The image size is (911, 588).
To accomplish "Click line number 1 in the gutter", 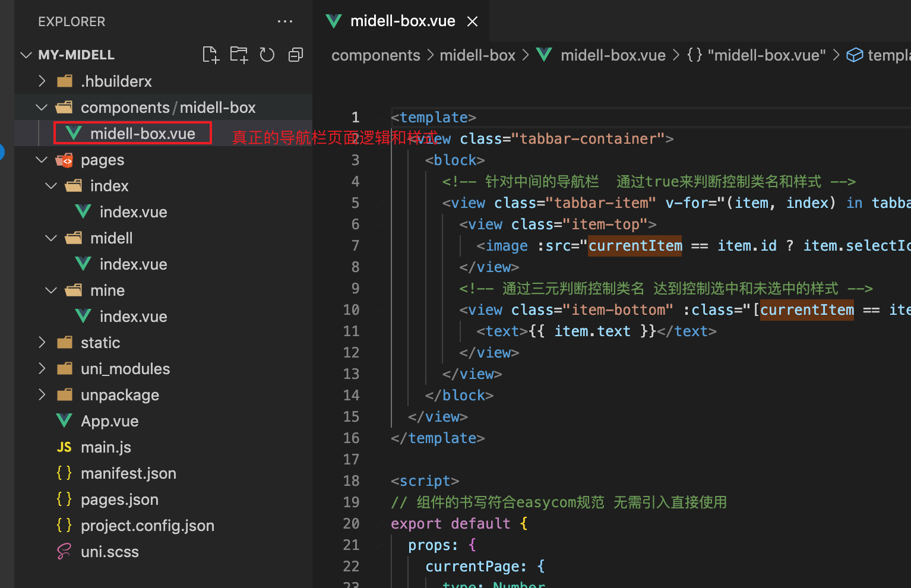I will [x=355, y=117].
